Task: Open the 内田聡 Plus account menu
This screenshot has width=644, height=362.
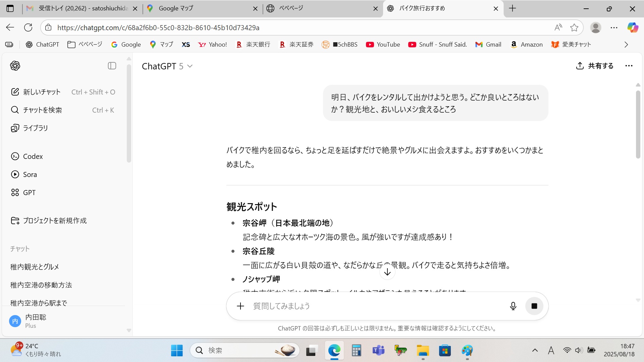Action: pos(63,321)
